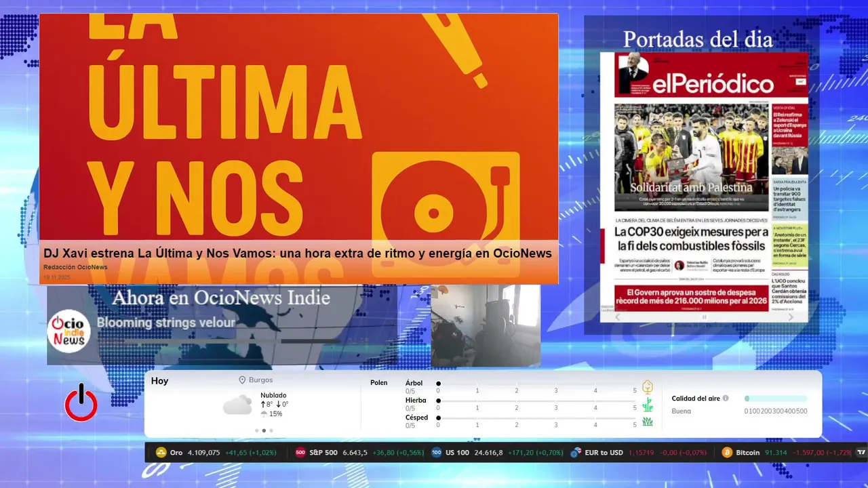Select the third weather carousel dot
The image size is (868, 488).
271,430
